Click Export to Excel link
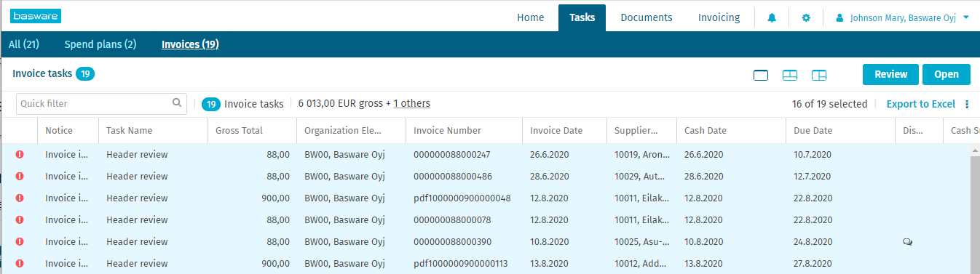Image resolution: width=980 pixels, height=274 pixels. tap(921, 104)
